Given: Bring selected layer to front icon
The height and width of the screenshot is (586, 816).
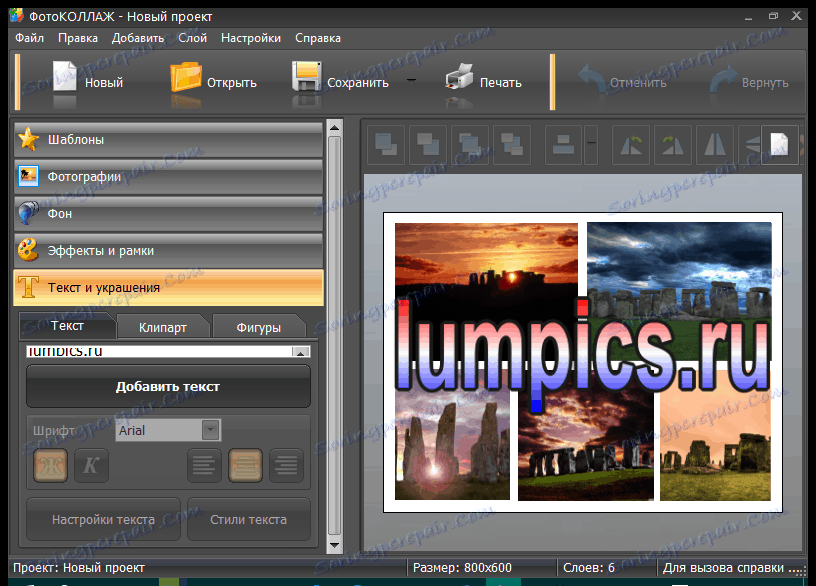Looking at the screenshot, I should click(386, 145).
